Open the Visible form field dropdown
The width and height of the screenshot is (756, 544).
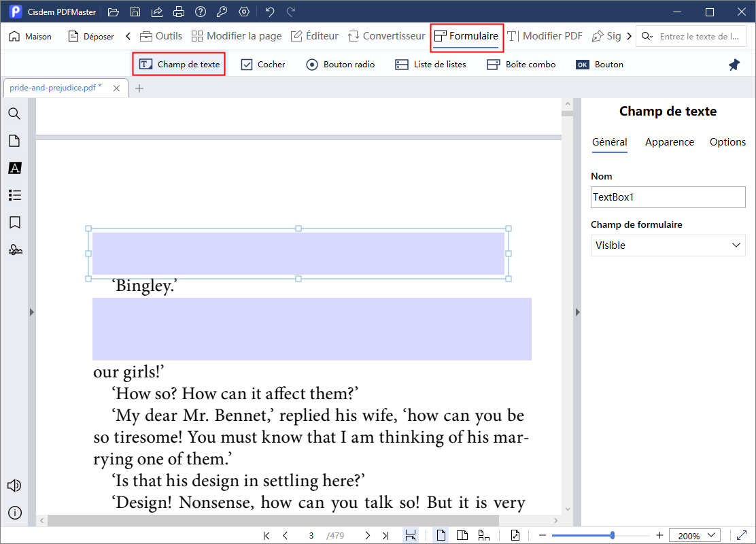(668, 245)
